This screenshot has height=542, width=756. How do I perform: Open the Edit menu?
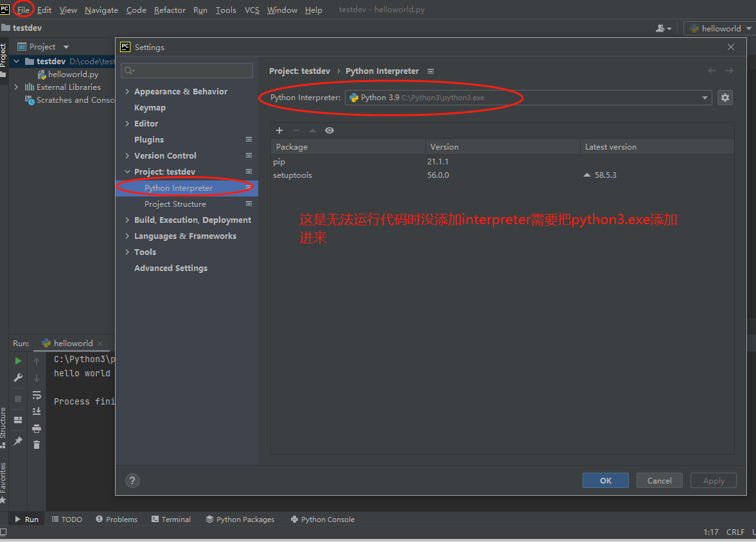[44, 10]
